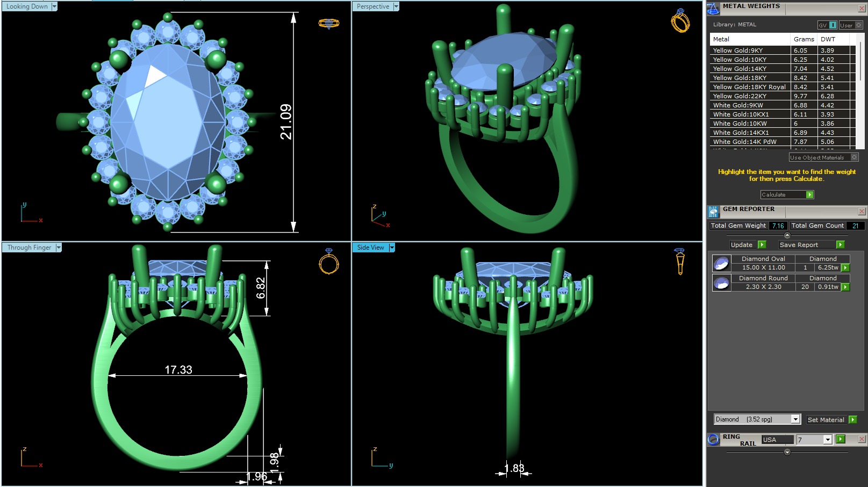Select the Side View viewport tab
The height and width of the screenshot is (487, 868).
371,248
